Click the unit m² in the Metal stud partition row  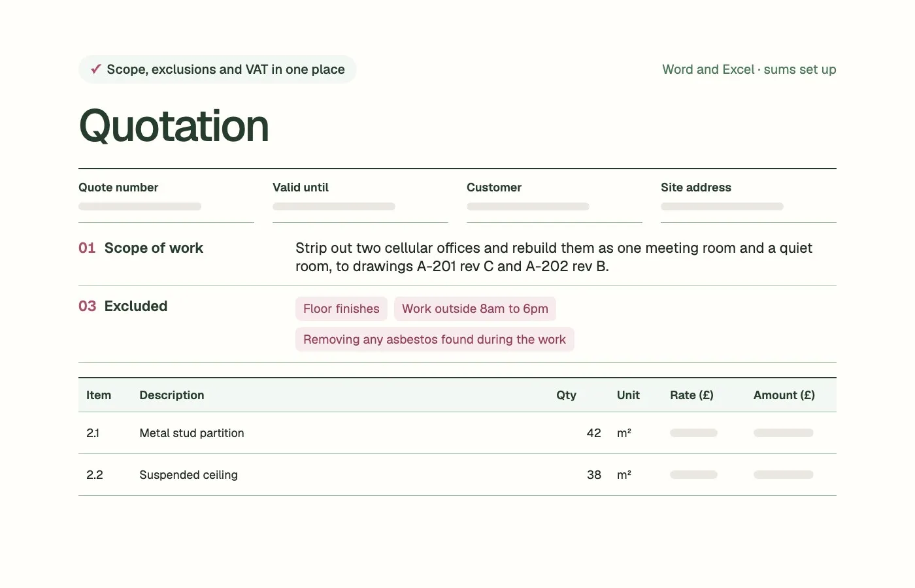(624, 433)
